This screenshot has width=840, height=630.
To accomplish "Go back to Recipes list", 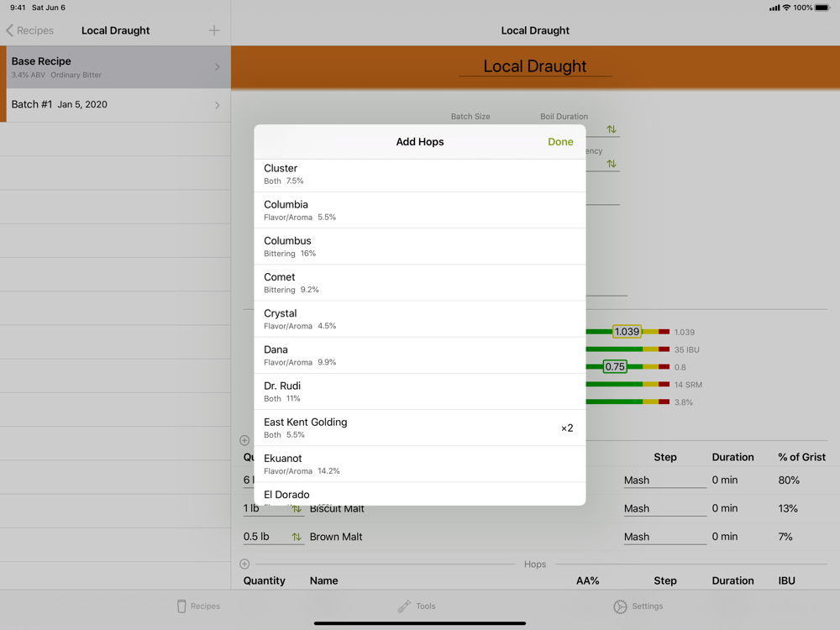I will pos(30,30).
